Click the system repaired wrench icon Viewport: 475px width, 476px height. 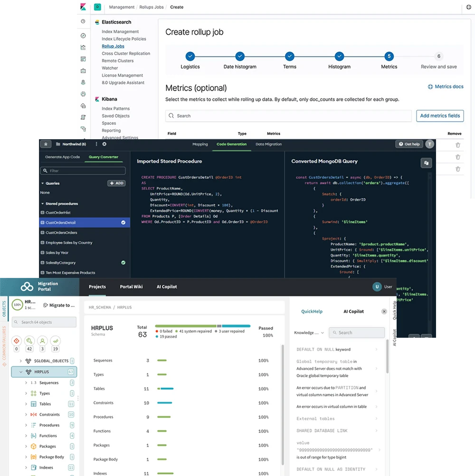[29, 341]
